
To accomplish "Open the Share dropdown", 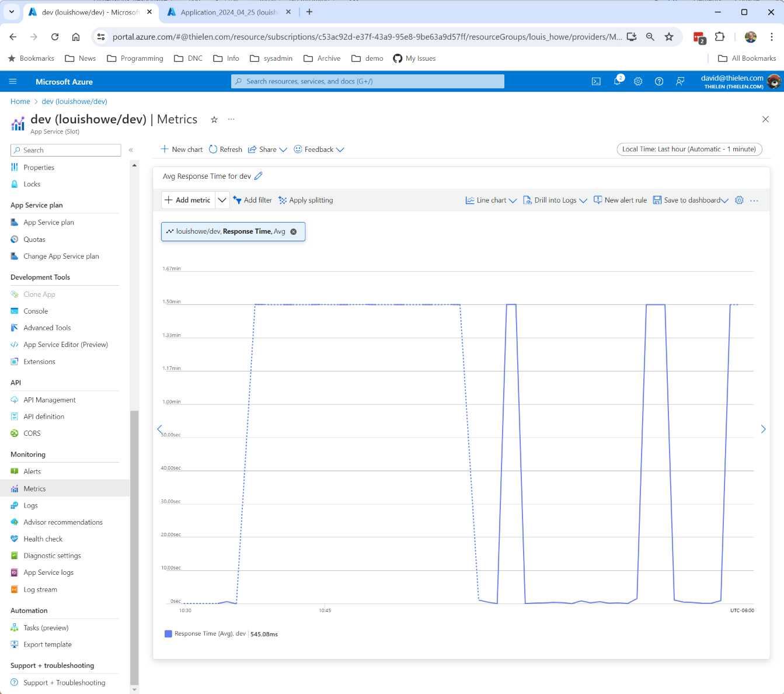I will [267, 149].
